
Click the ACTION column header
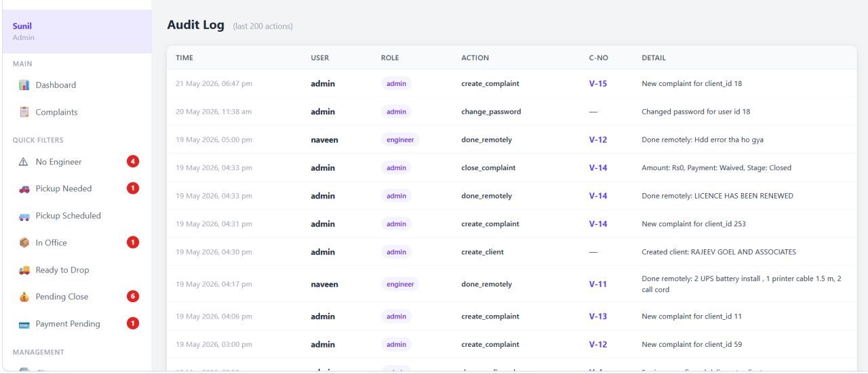(475, 58)
